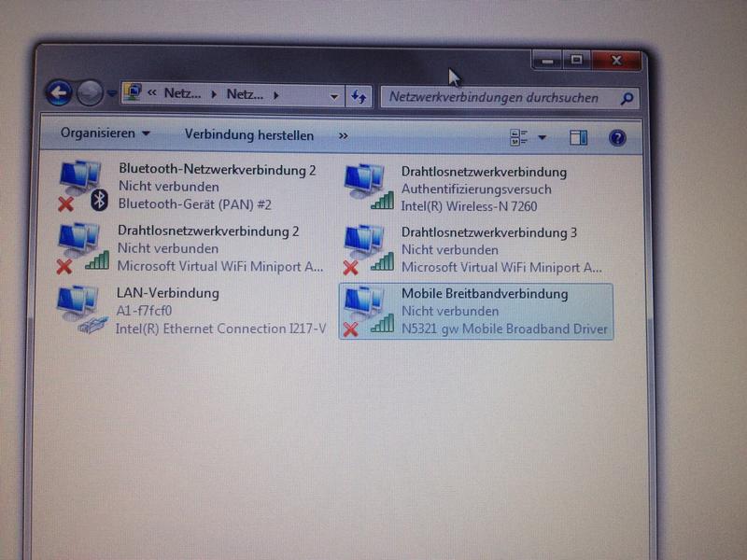Expand the Organisieren dropdown menu

pyautogui.click(x=106, y=133)
